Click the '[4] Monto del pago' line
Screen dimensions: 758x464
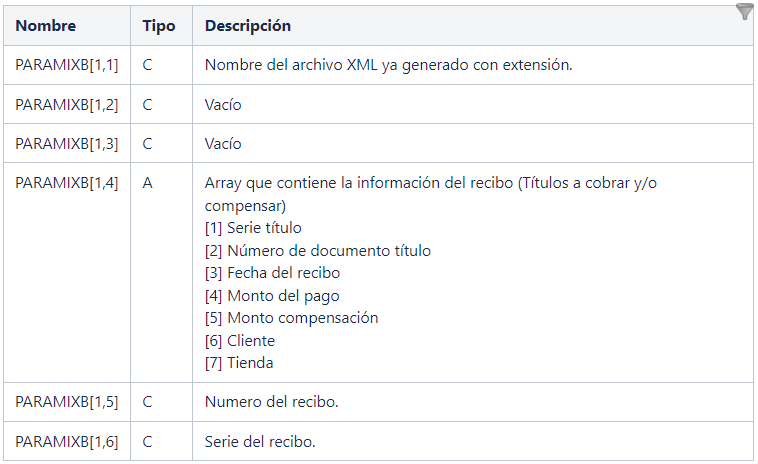pos(272,295)
